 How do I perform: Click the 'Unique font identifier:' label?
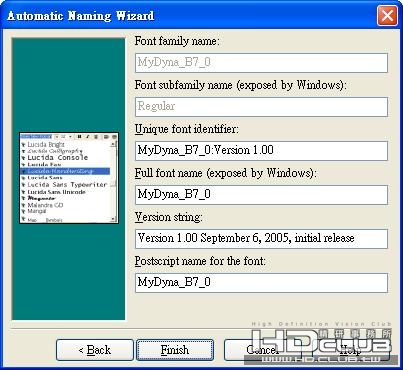pos(187,129)
